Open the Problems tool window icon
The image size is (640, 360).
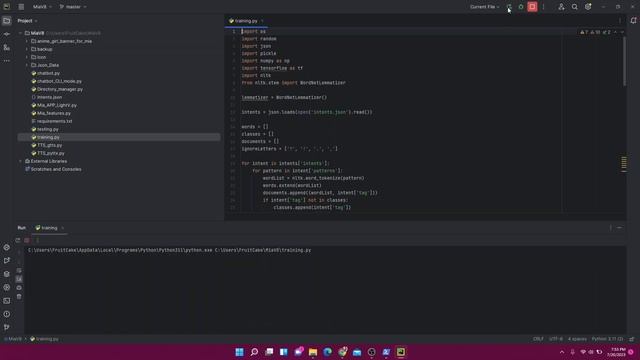[7, 314]
